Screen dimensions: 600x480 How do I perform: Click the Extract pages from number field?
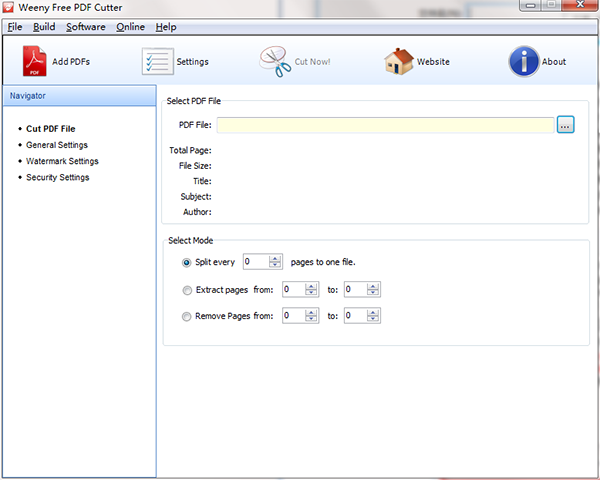click(x=294, y=289)
